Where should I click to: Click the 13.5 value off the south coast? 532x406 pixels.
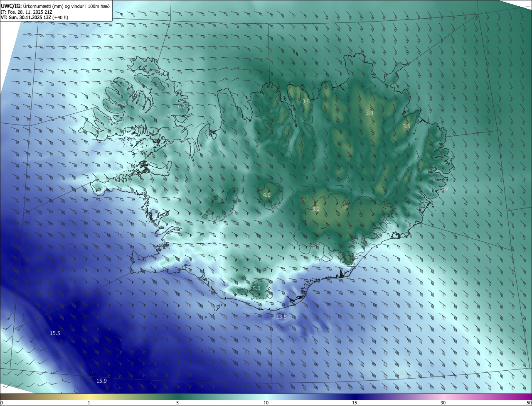pos(281,317)
